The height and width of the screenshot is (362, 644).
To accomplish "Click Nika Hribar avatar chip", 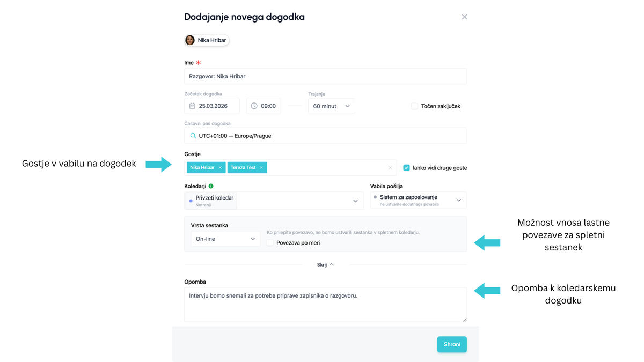I will tap(207, 40).
